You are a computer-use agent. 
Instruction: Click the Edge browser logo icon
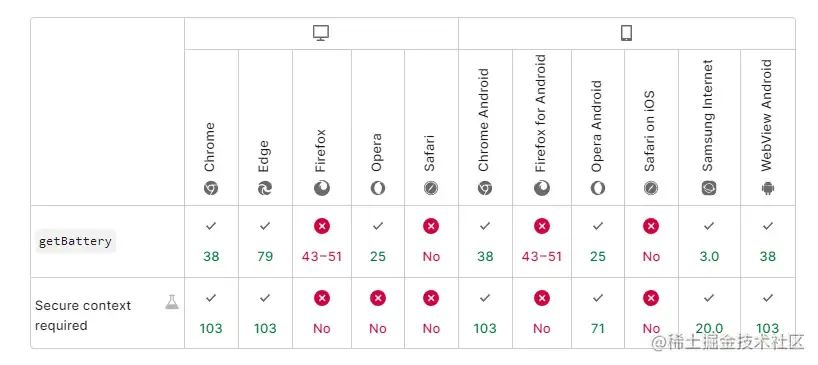click(265, 188)
